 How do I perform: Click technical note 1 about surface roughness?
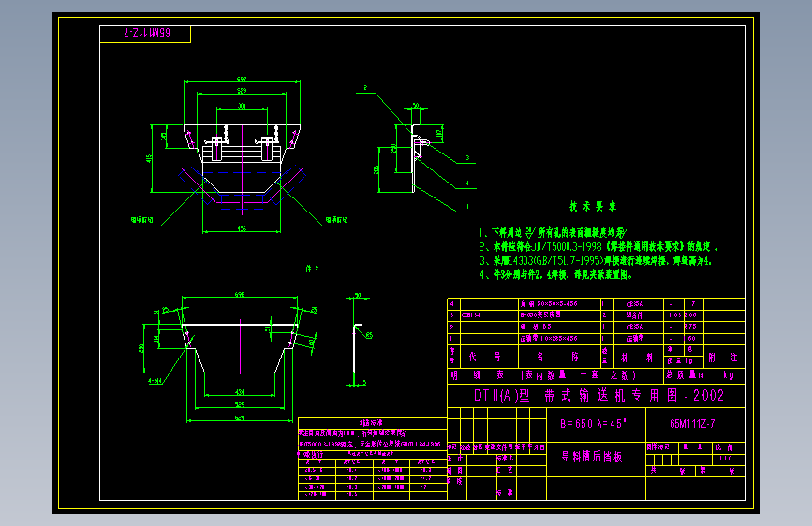coord(554,233)
